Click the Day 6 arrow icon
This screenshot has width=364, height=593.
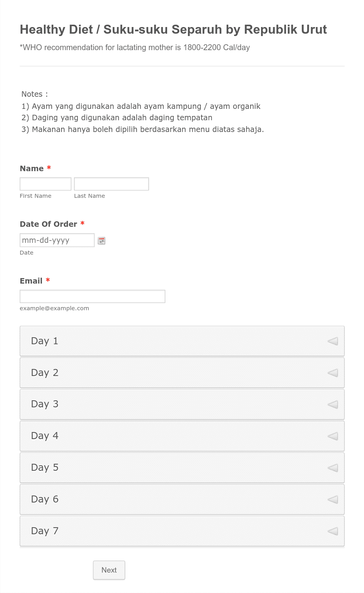point(333,499)
